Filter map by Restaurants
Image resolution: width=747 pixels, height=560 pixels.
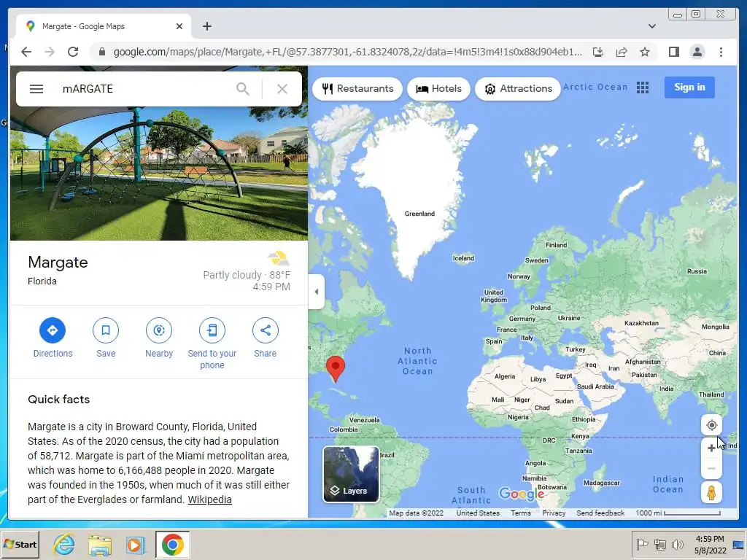(x=357, y=88)
